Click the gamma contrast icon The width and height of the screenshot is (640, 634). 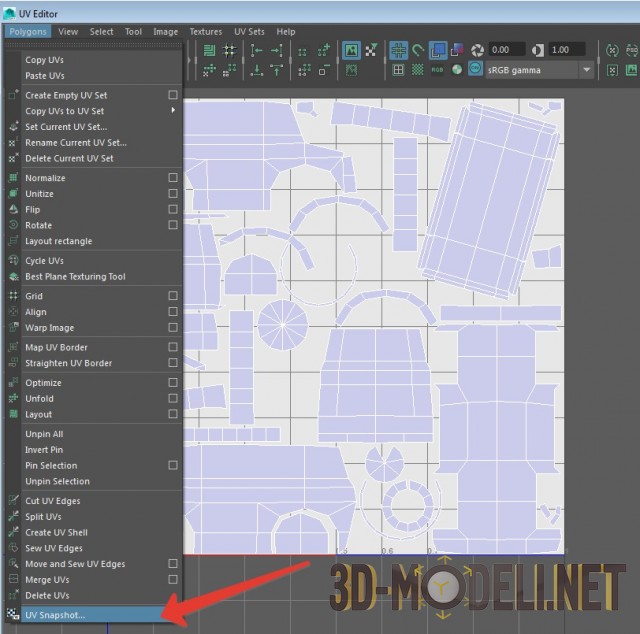coord(538,50)
